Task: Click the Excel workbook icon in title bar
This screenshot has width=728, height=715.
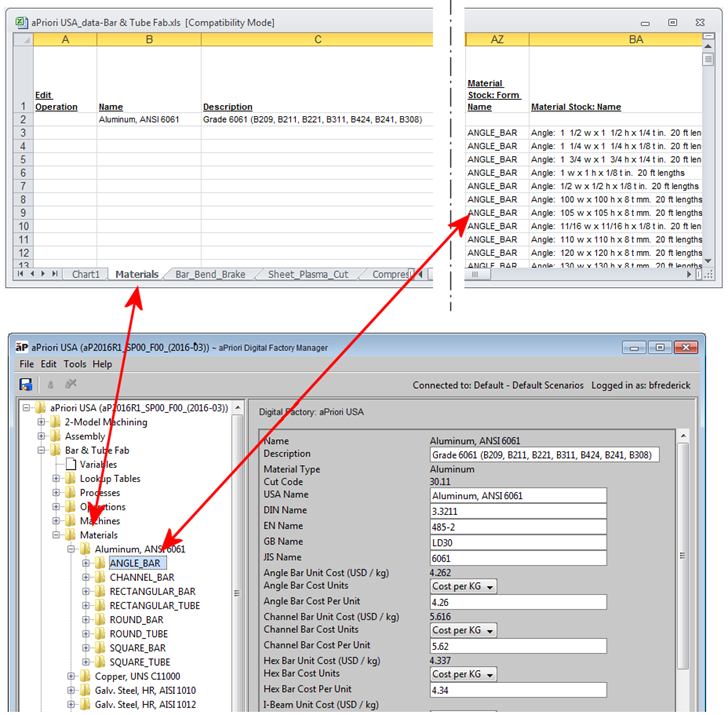Action: pyautogui.click(x=21, y=22)
